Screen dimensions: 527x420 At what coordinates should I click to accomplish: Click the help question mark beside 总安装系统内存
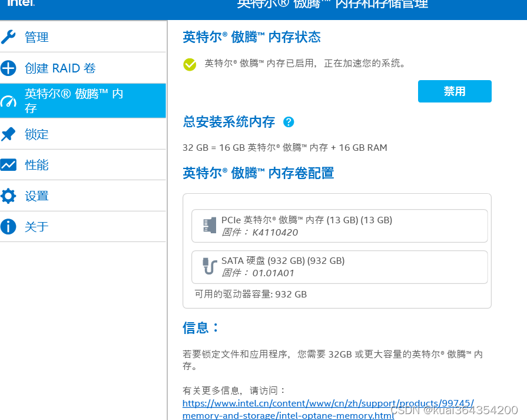289,122
